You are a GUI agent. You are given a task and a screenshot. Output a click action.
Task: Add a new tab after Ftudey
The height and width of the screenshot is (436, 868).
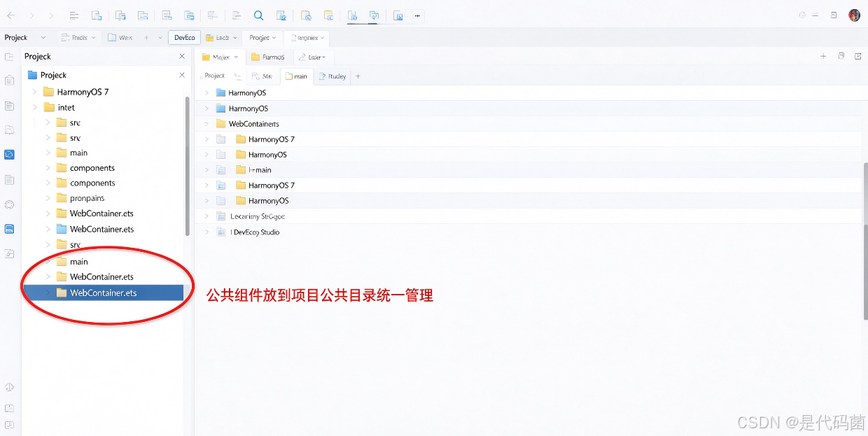pyautogui.click(x=358, y=76)
